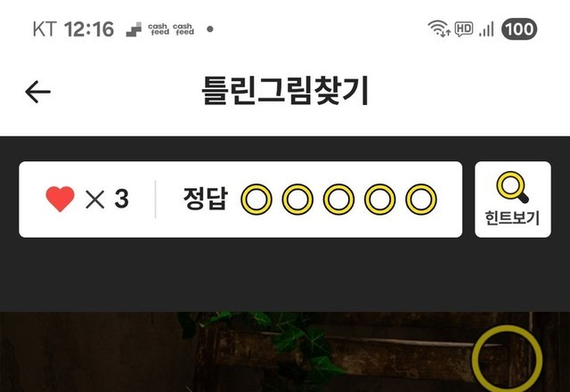Image resolution: width=570 pixels, height=392 pixels.
Task: Open the 힌트보기 hint magnifier button
Action: 513,200
